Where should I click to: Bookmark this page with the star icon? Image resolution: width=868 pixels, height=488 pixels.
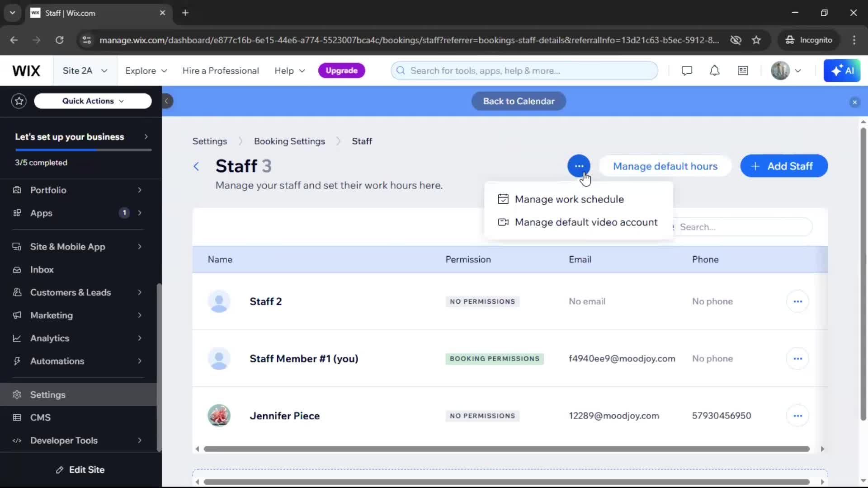coord(756,40)
